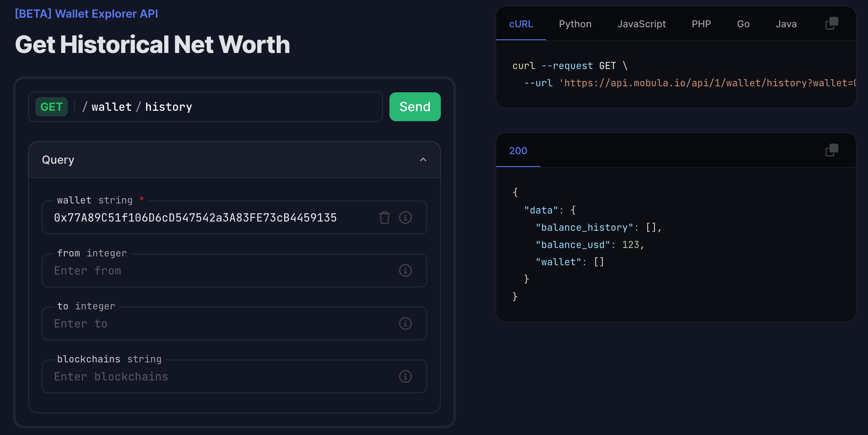
Task: Collapse the Query section chevron
Action: point(423,160)
